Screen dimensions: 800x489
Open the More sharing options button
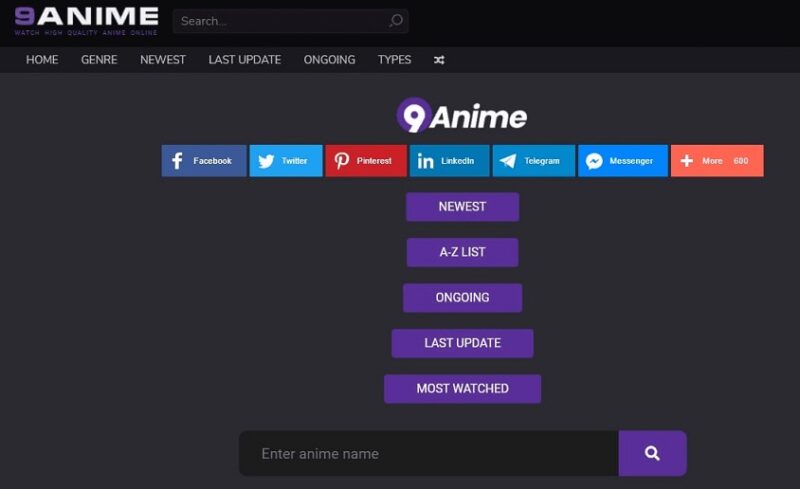pyautogui.click(x=717, y=161)
